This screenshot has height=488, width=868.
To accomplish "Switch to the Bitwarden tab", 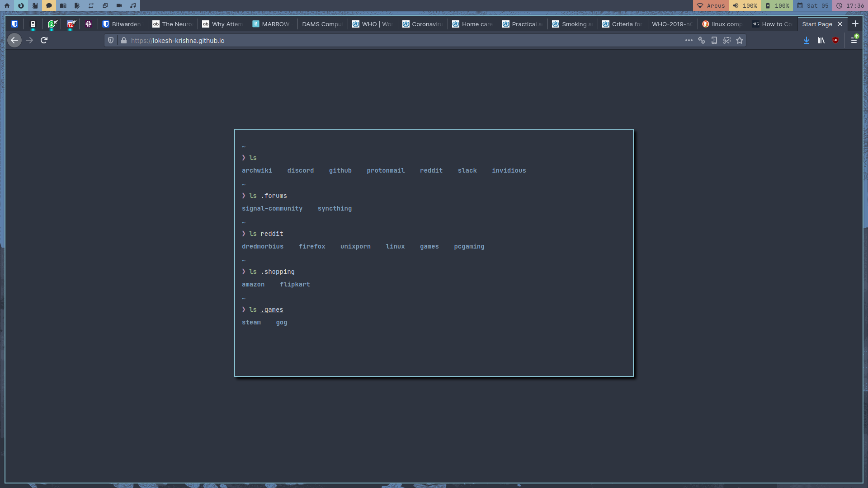I will (122, 24).
